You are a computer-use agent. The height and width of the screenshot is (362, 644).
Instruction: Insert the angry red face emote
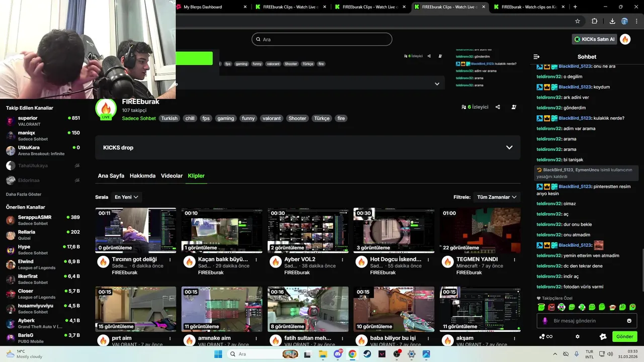(551, 307)
